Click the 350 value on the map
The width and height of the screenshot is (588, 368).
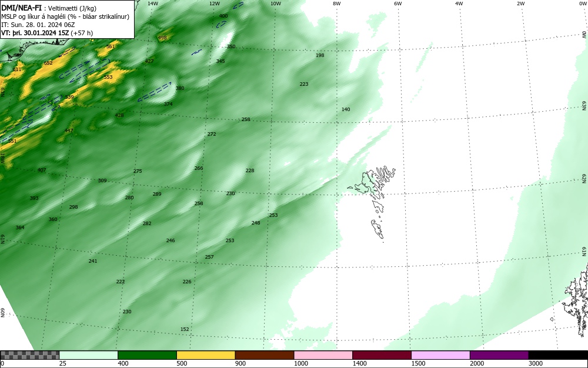(231, 46)
